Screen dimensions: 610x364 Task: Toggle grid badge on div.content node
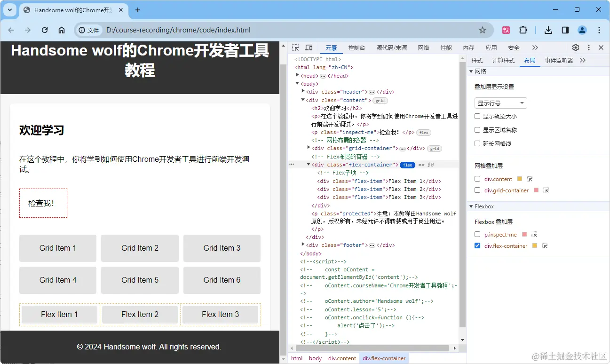coord(380,101)
